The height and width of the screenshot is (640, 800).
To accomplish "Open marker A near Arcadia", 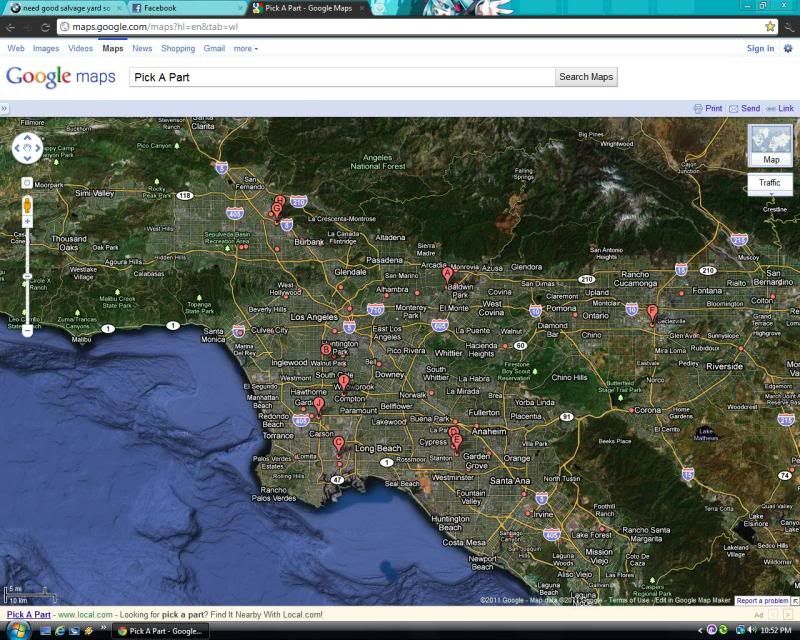I will (x=447, y=276).
